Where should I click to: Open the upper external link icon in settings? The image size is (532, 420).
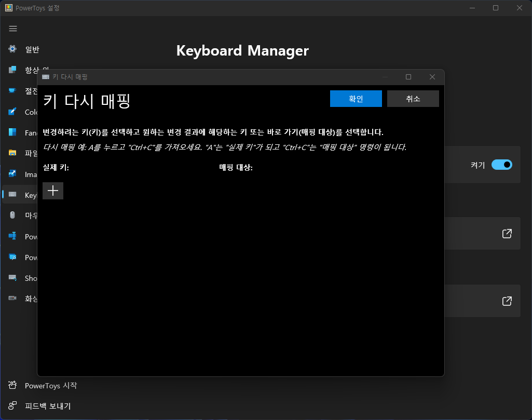(507, 234)
